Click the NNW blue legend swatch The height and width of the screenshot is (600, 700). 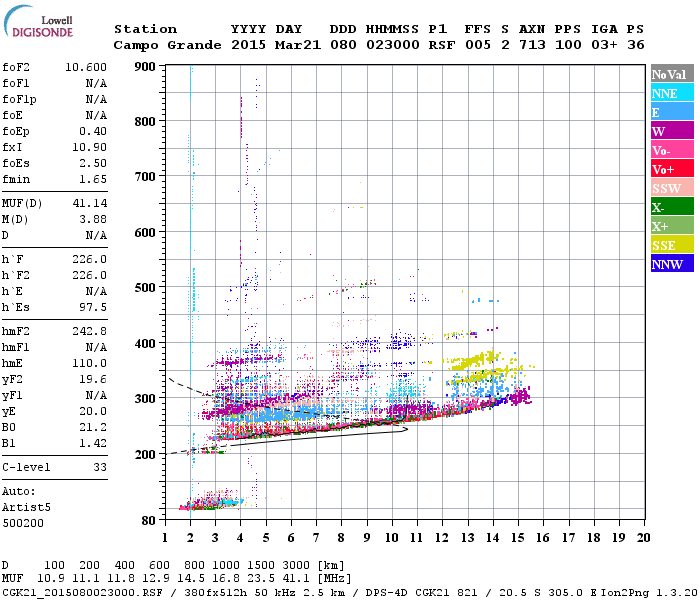672,263
